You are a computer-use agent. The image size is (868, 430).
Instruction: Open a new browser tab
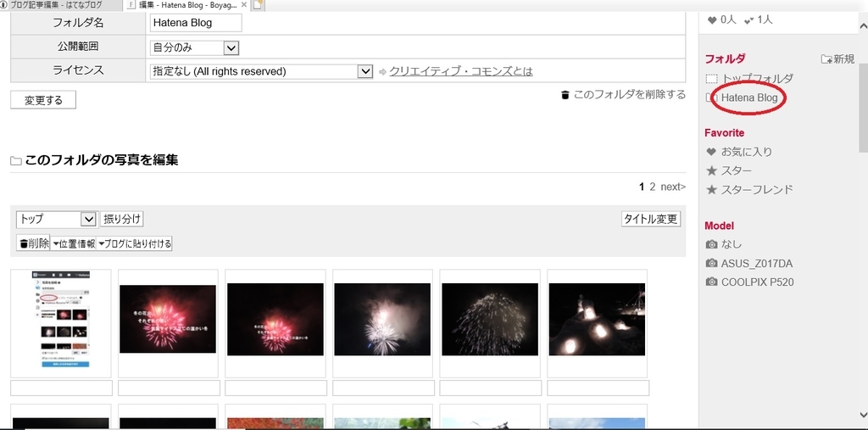(x=259, y=6)
